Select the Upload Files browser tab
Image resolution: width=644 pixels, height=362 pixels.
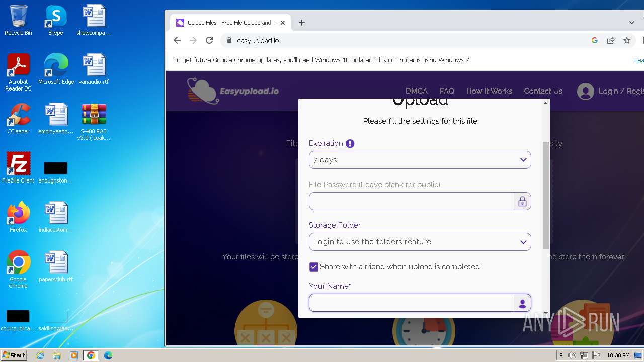(231, 23)
